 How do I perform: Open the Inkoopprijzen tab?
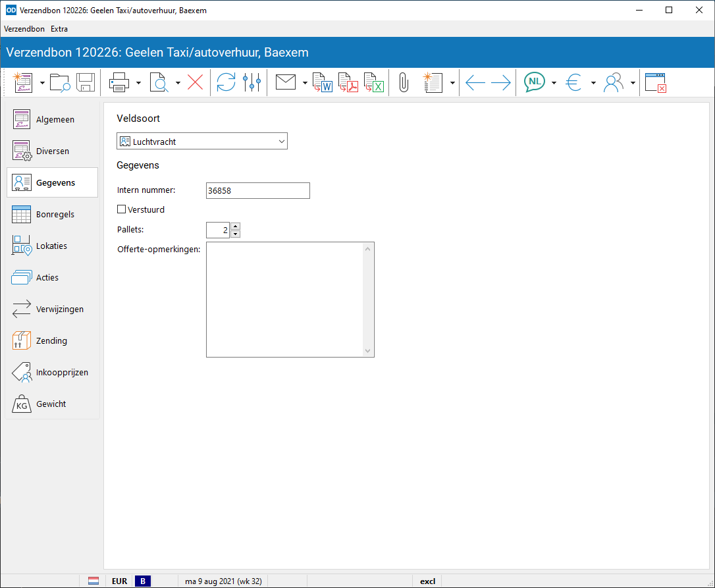click(53, 372)
